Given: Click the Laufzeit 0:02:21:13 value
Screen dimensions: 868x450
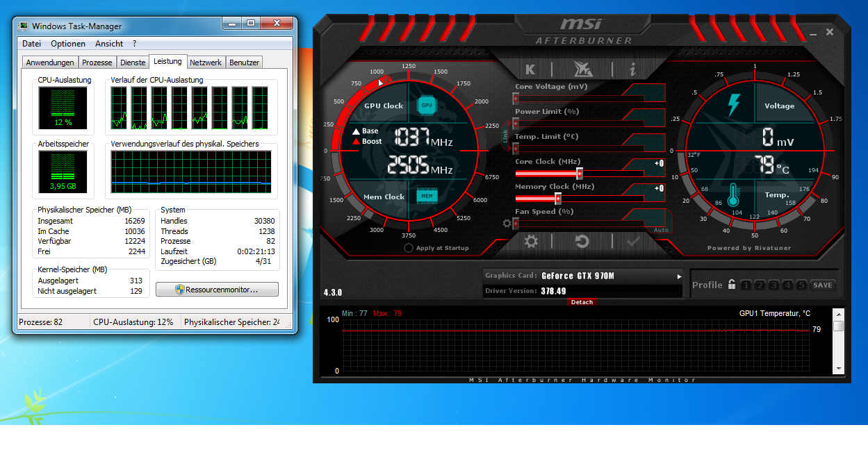Looking at the screenshot, I should 255,251.
